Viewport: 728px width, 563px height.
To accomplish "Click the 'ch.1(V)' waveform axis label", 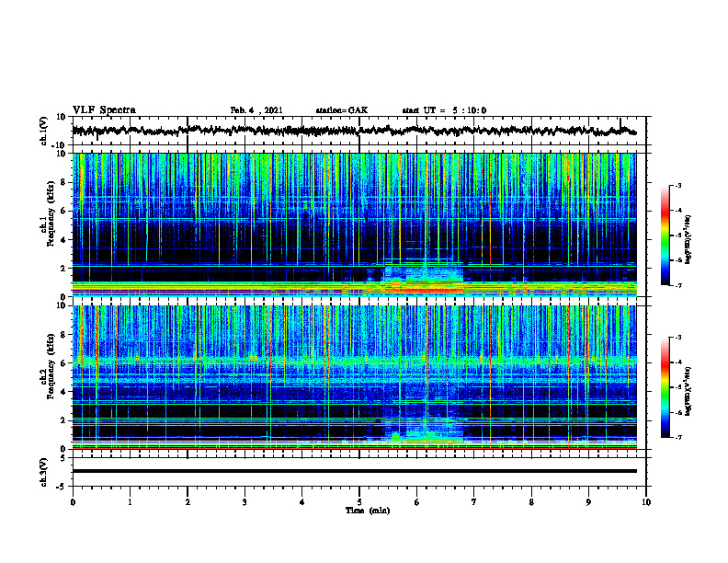I will point(44,132).
